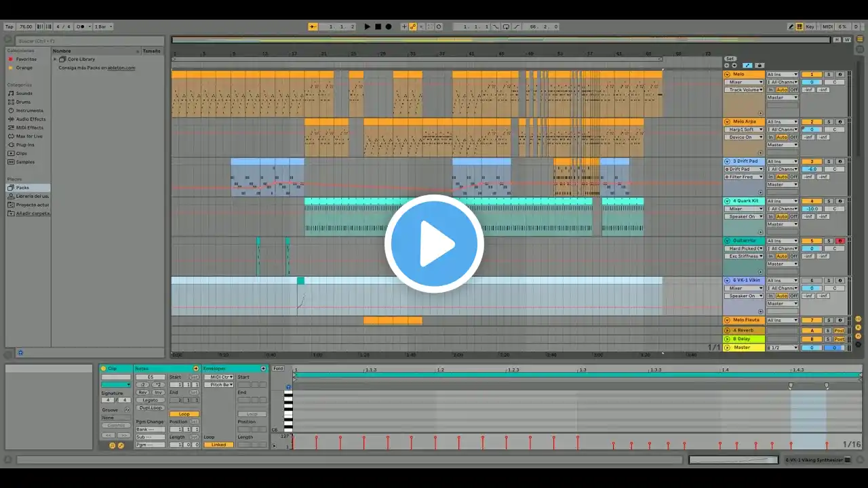Click the 76.00 tempo field
This screenshot has height=488, width=868.
coord(26,26)
